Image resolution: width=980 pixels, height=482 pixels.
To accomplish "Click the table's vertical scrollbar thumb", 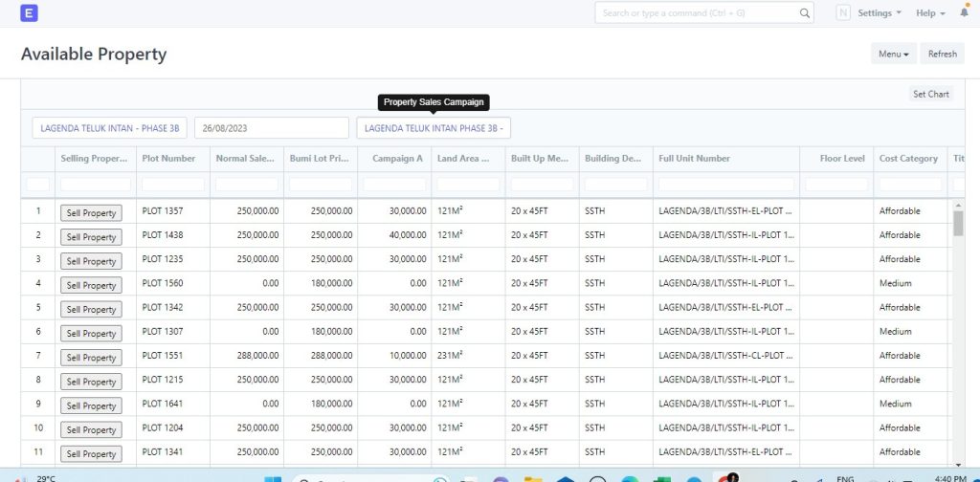I will click(958, 223).
